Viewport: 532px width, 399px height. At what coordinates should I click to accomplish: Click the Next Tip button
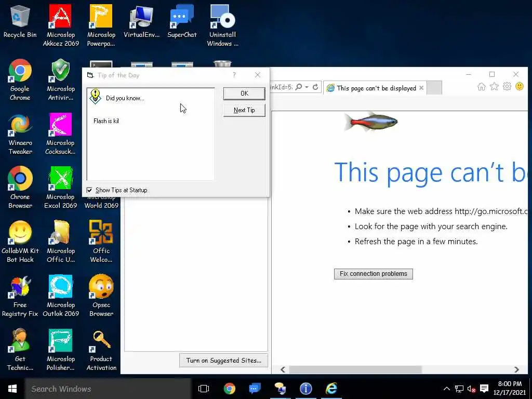[244, 110]
